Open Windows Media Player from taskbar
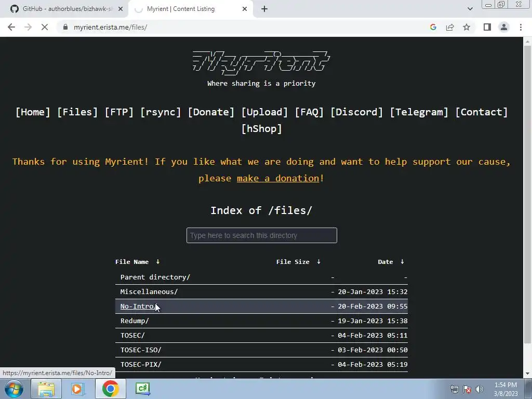The image size is (532, 399). pos(78,389)
